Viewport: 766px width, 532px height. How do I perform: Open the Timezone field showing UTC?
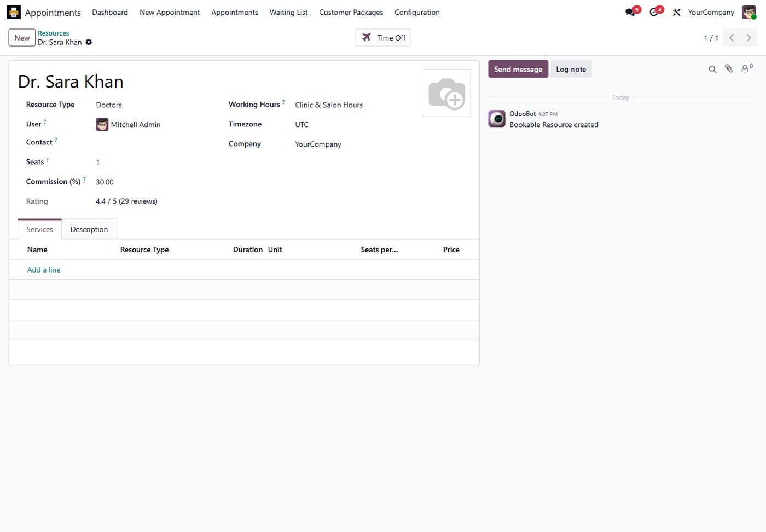point(355,125)
